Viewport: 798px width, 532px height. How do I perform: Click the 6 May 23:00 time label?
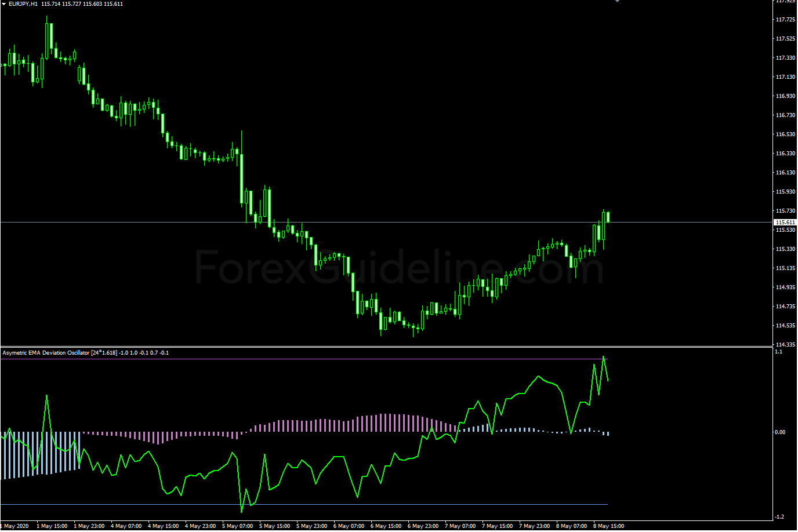pyautogui.click(x=423, y=526)
